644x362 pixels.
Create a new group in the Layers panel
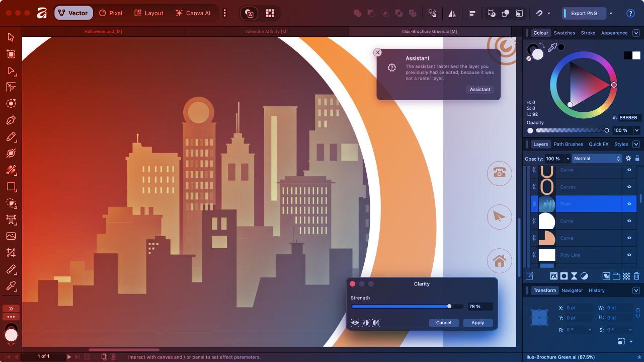(x=616, y=276)
